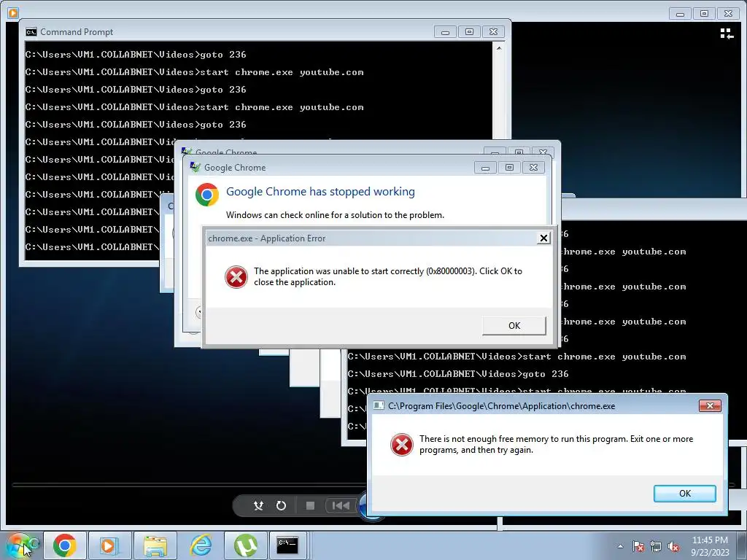Restore the Windows Media Player window size

(x=704, y=14)
